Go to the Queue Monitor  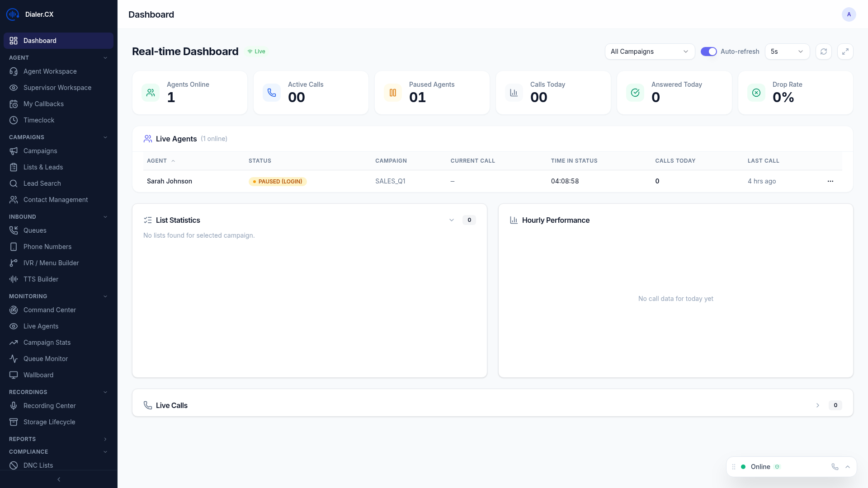point(45,359)
